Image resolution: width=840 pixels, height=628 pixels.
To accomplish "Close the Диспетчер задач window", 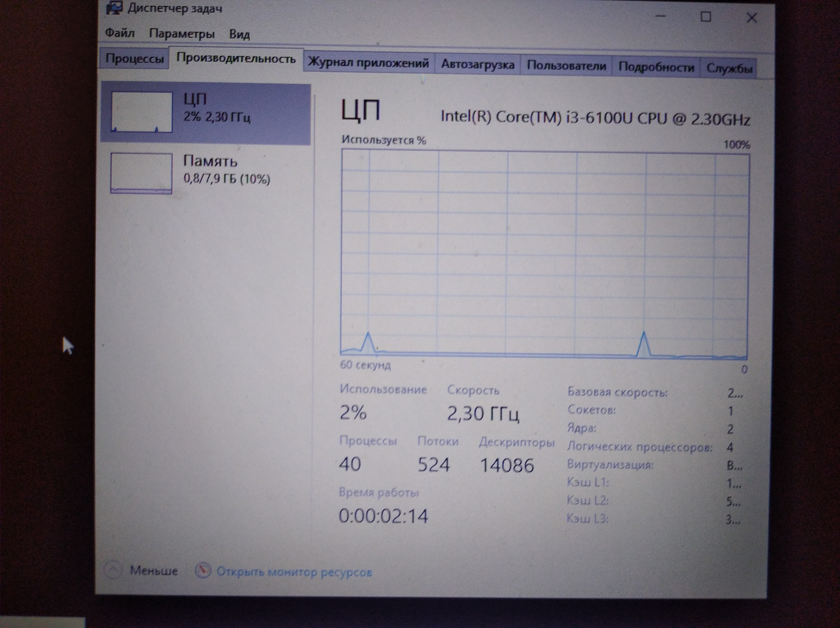I will [x=751, y=18].
